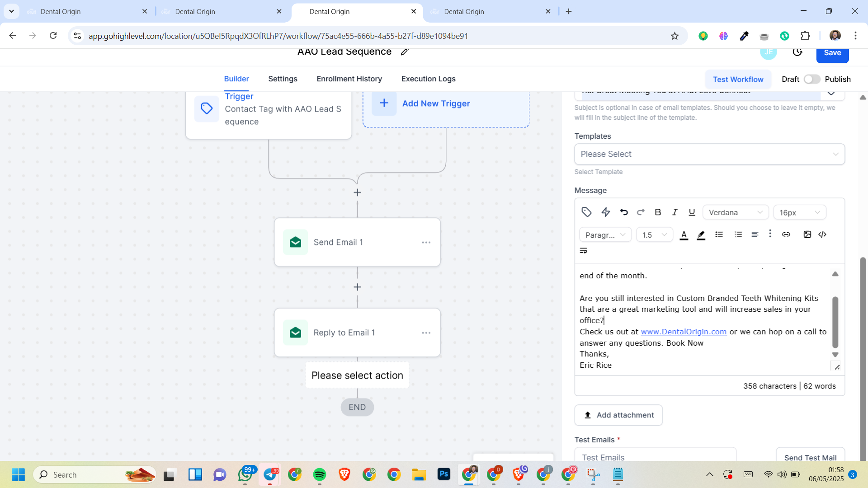The width and height of the screenshot is (868, 488).
Task: Open the Templates Please Select dropdown
Action: (709, 154)
